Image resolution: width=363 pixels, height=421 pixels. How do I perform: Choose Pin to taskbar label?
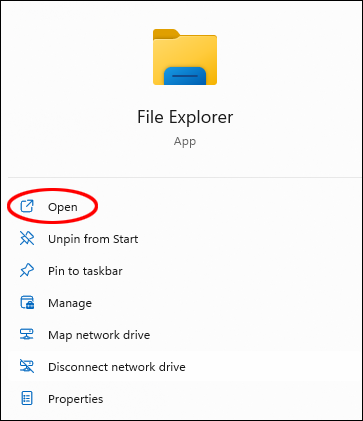pyautogui.click(x=85, y=271)
